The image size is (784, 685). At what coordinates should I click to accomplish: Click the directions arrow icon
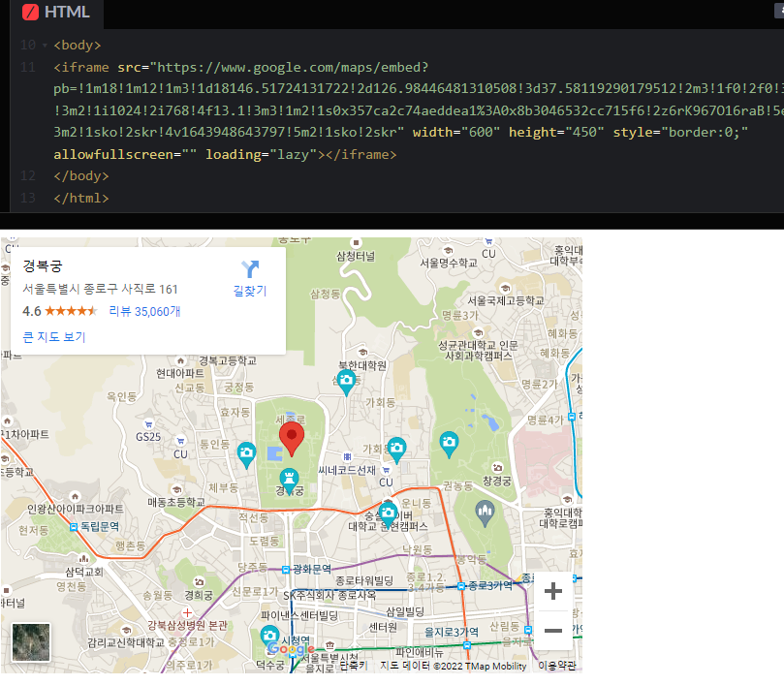[250, 269]
